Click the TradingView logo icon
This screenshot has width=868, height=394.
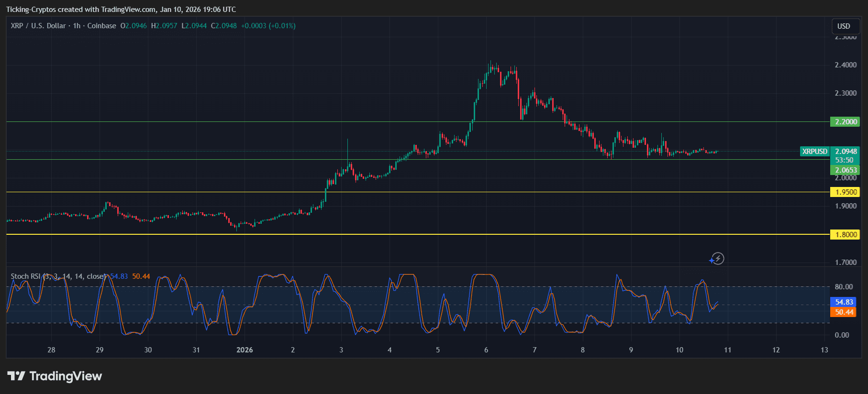pos(16,376)
